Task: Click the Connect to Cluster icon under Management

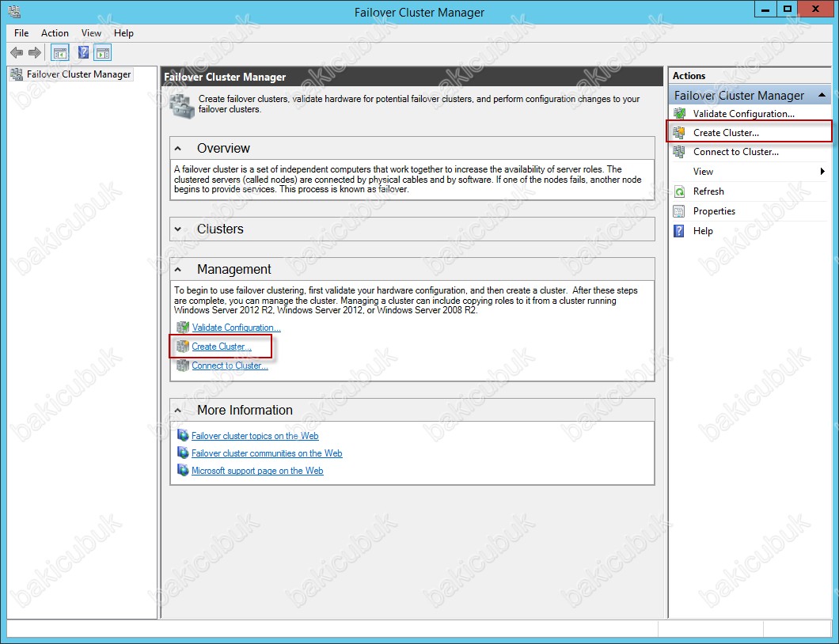Action: 183,366
